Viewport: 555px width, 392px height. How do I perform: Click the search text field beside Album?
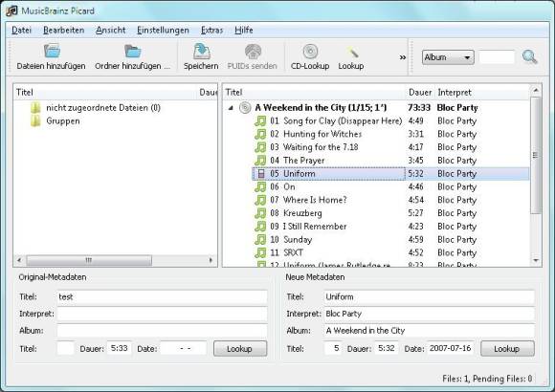point(497,57)
